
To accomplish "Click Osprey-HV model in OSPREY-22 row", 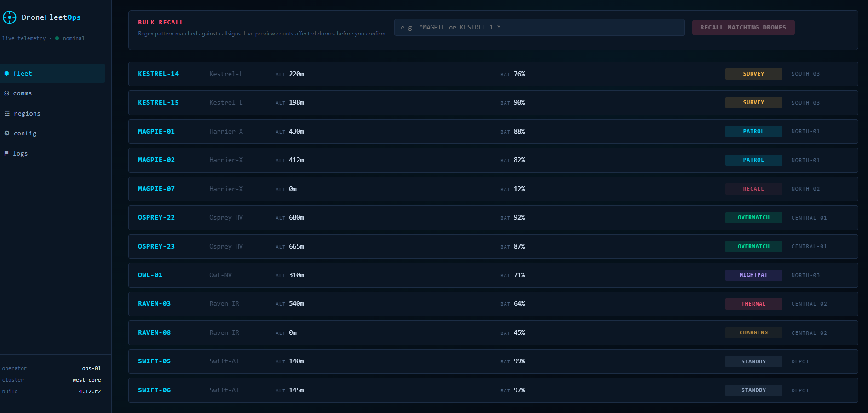I will click(226, 218).
